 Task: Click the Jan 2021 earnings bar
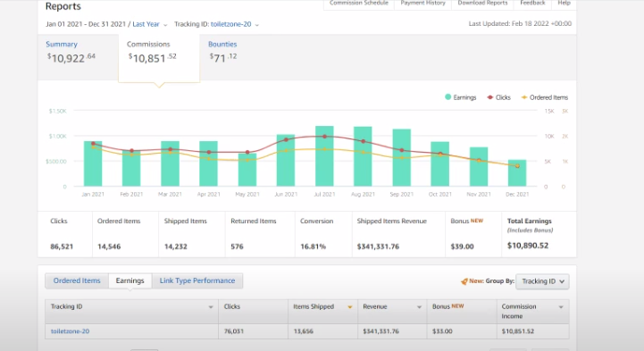click(x=93, y=163)
